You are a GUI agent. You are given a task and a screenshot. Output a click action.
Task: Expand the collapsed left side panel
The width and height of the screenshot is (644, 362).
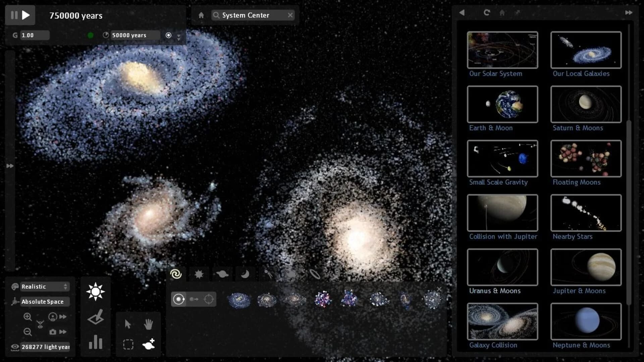10,166
